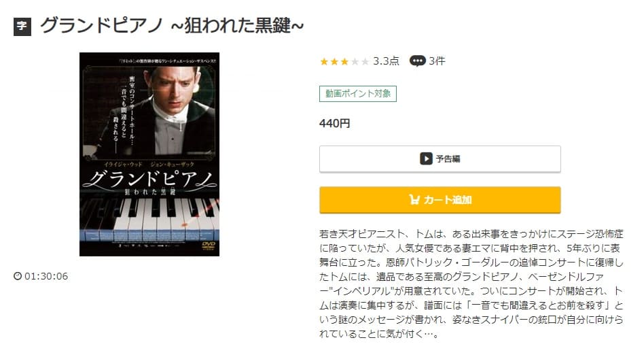
Task: Click the third gold rating star
Action: point(344,62)
